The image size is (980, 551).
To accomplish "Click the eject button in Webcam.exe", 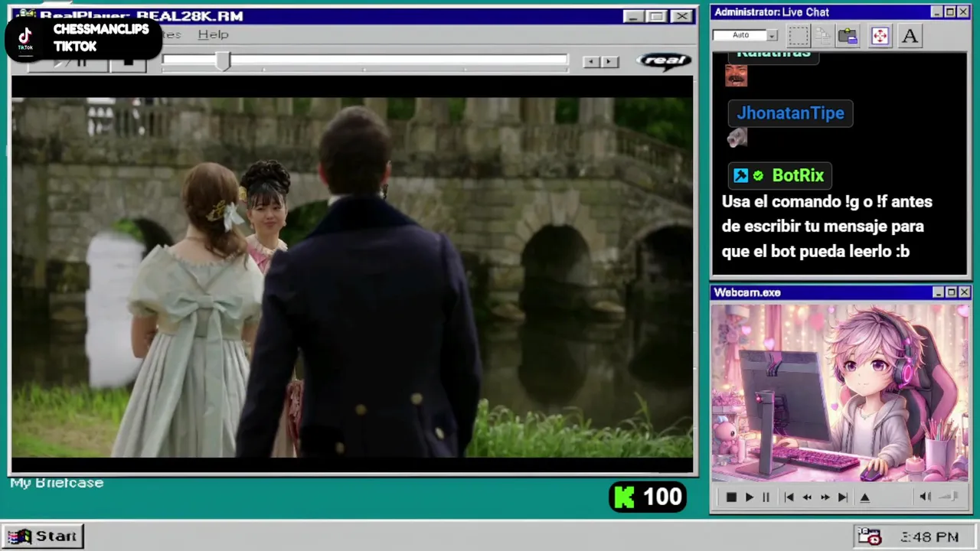I will 864,497.
